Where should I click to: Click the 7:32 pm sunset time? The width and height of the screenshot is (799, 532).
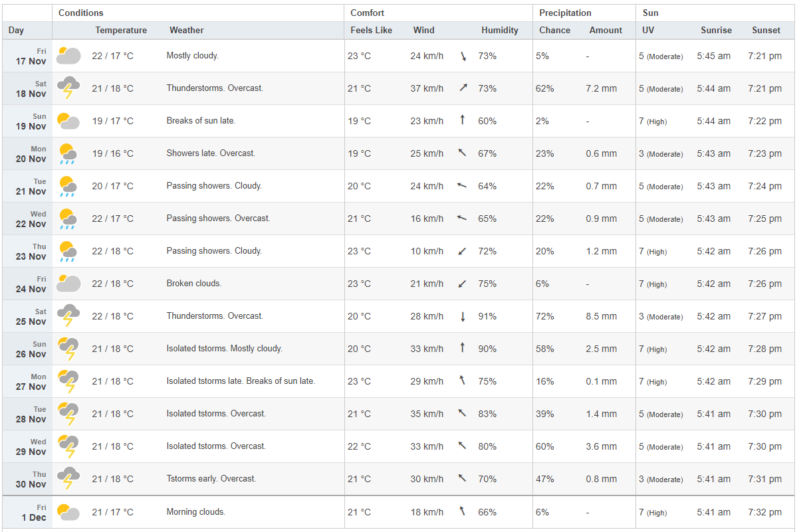coord(764,512)
